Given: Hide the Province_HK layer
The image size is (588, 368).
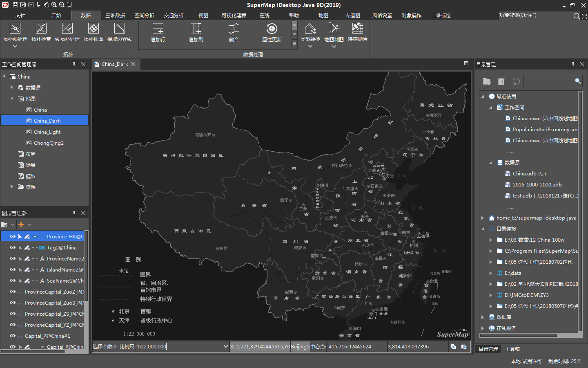Looking at the screenshot, I should pos(13,236).
